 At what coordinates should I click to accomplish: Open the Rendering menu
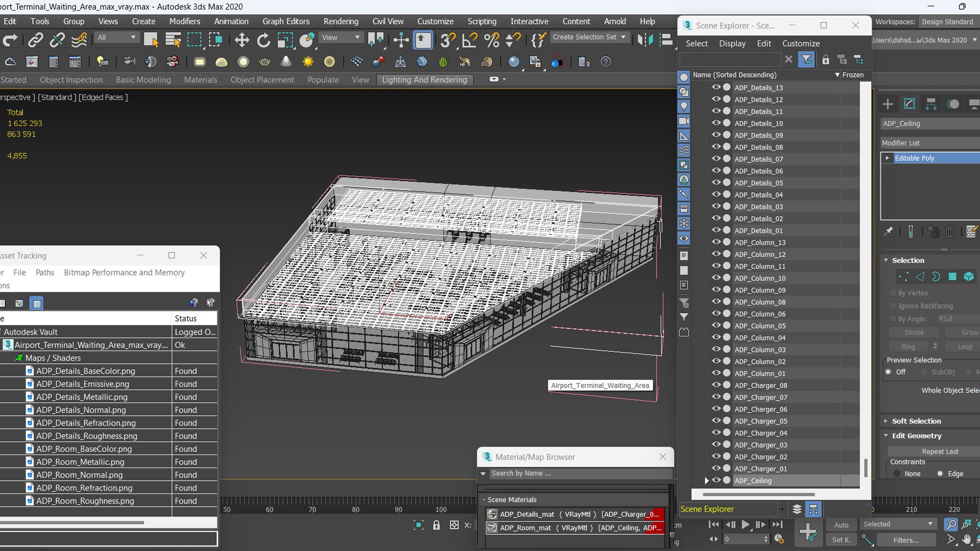[340, 21]
